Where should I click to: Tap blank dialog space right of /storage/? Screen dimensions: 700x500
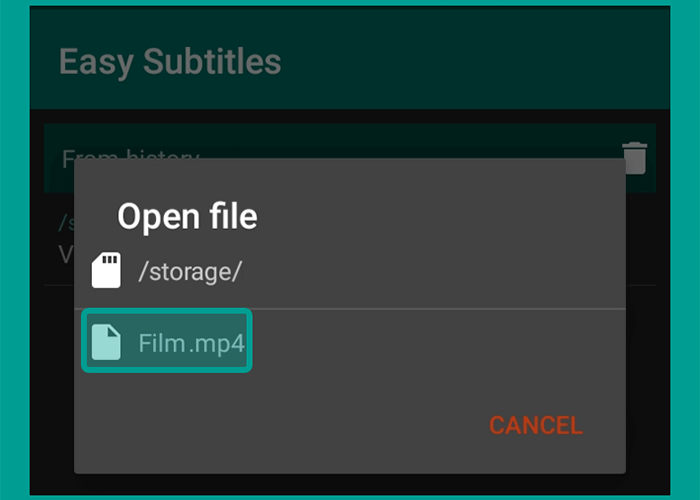(x=433, y=271)
